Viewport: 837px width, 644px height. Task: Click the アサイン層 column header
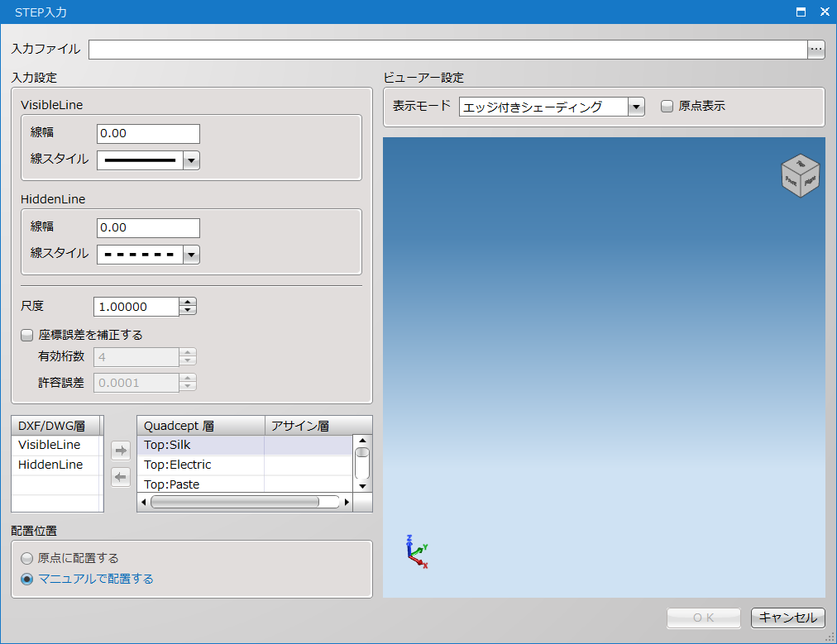[x=308, y=426]
